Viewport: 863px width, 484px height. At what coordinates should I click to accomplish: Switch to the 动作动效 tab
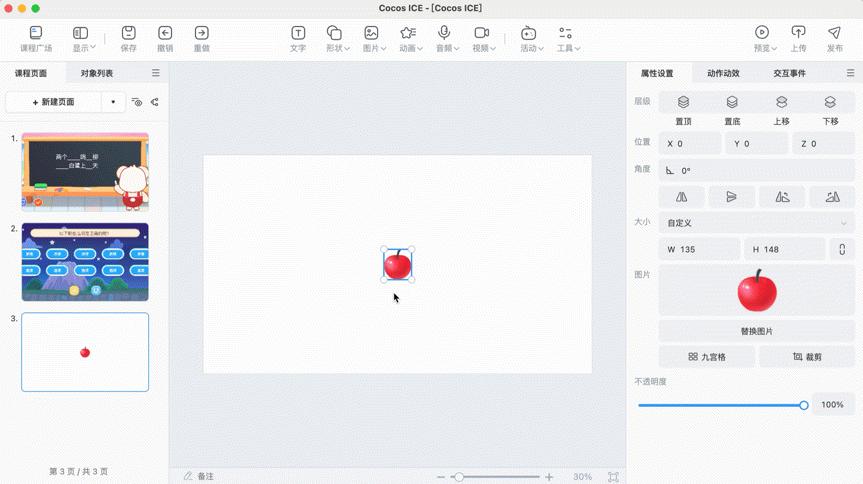(x=723, y=73)
